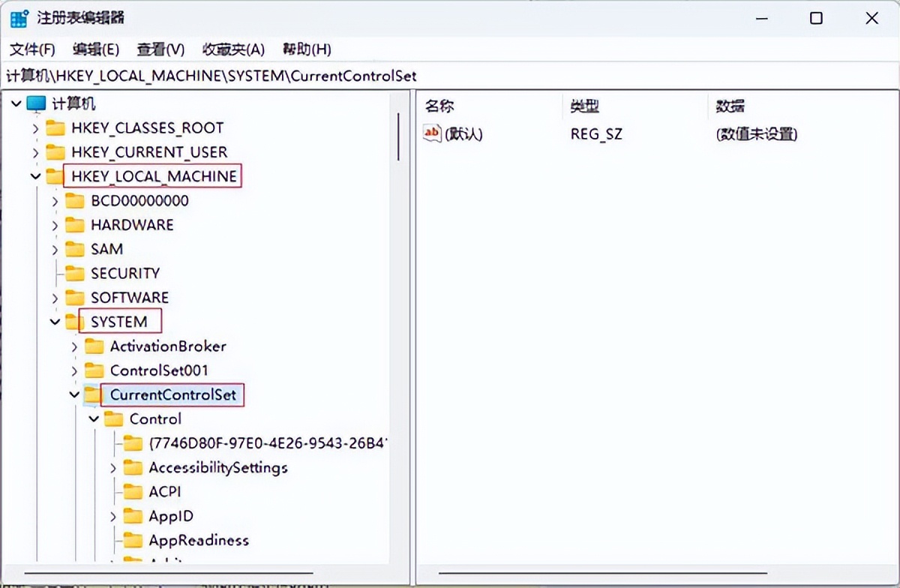Collapse the 计算机 root node
The width and height of the screenshot is (900, 588).
click(x=16, y=103)
